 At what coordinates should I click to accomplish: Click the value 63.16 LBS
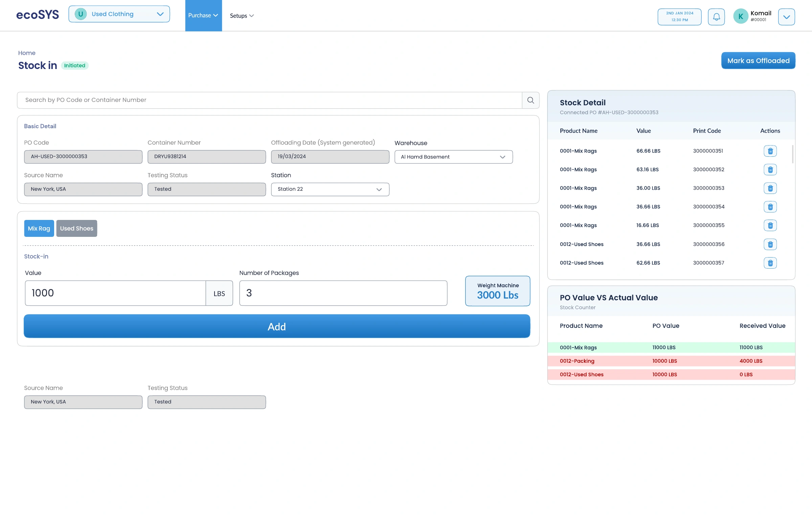[x=647, y=170]
